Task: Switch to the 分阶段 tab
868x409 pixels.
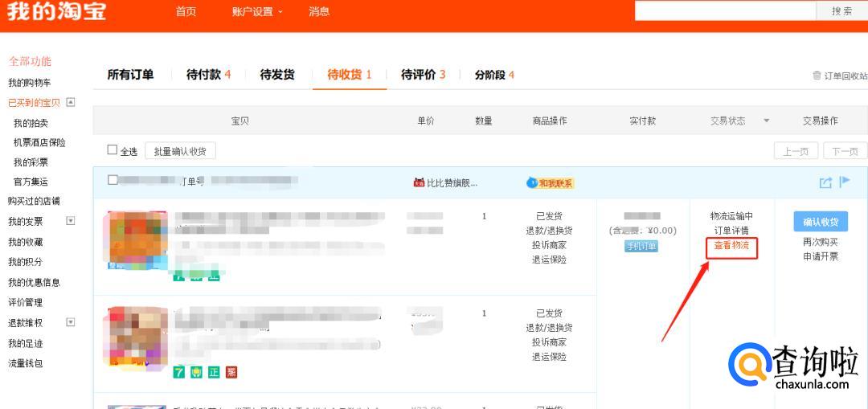Action: point(494,75)
